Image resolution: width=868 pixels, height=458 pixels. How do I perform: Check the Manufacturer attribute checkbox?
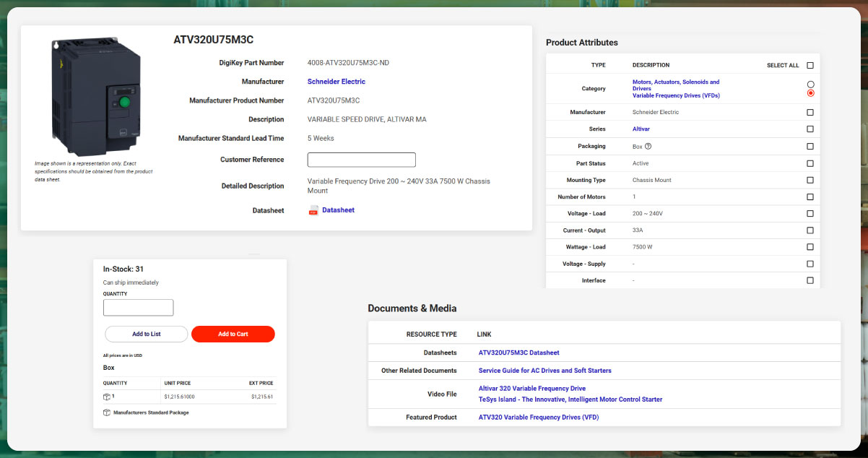point(810,113)
